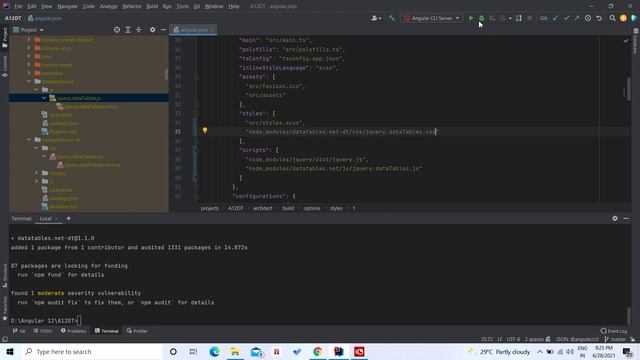
Task: Open the Angular CLI Server configuration dropdown
Action: point(432,18)
